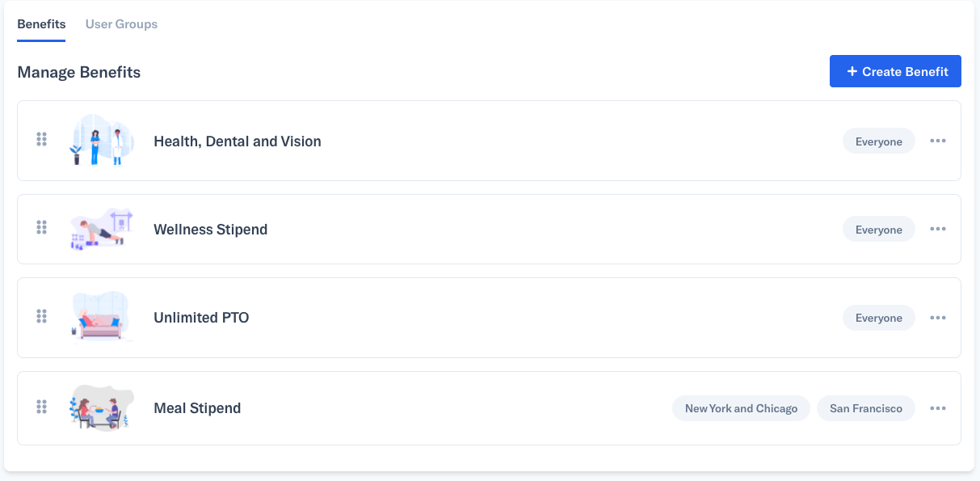Click the dining illustration for Meal Stipend
Viewport: 980px width, 481px height.
coord(101,408)
